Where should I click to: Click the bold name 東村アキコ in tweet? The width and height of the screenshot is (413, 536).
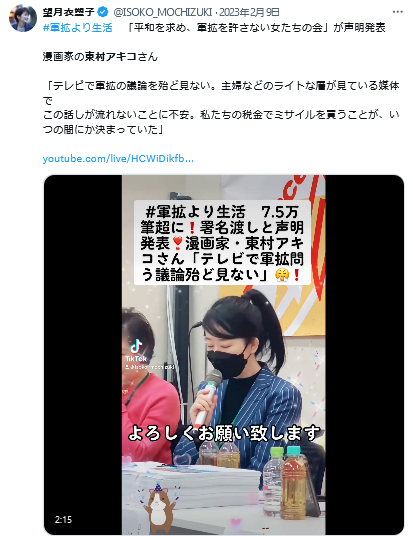click(111, 56)
